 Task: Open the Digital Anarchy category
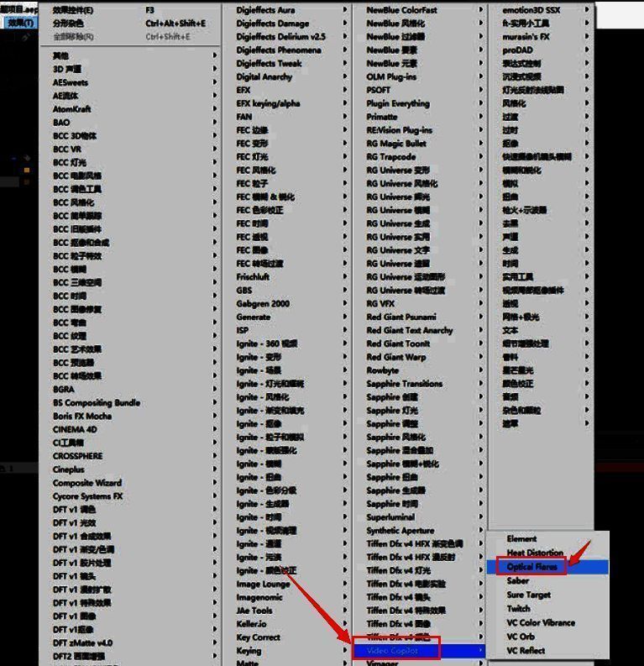click(x=264, y=77)
